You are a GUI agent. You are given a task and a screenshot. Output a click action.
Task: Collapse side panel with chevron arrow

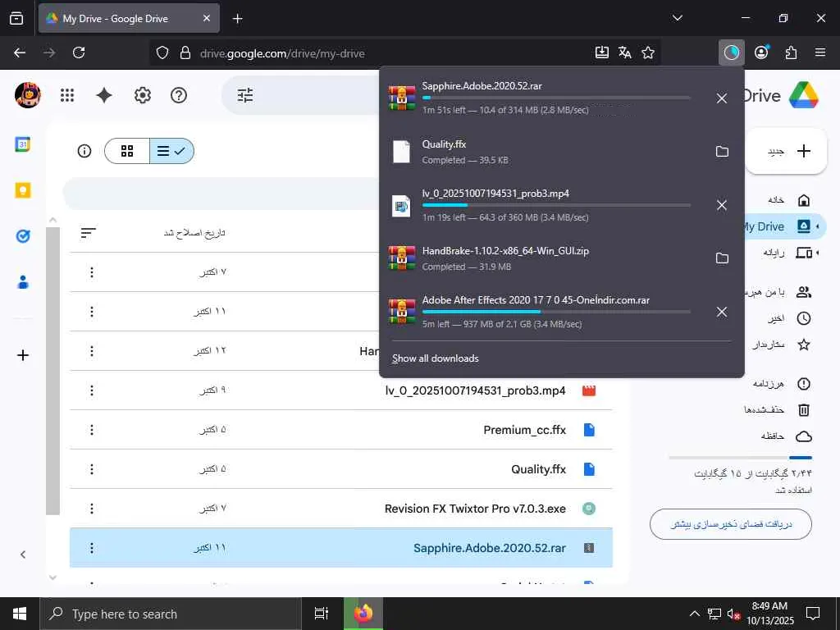coord(22,555)
